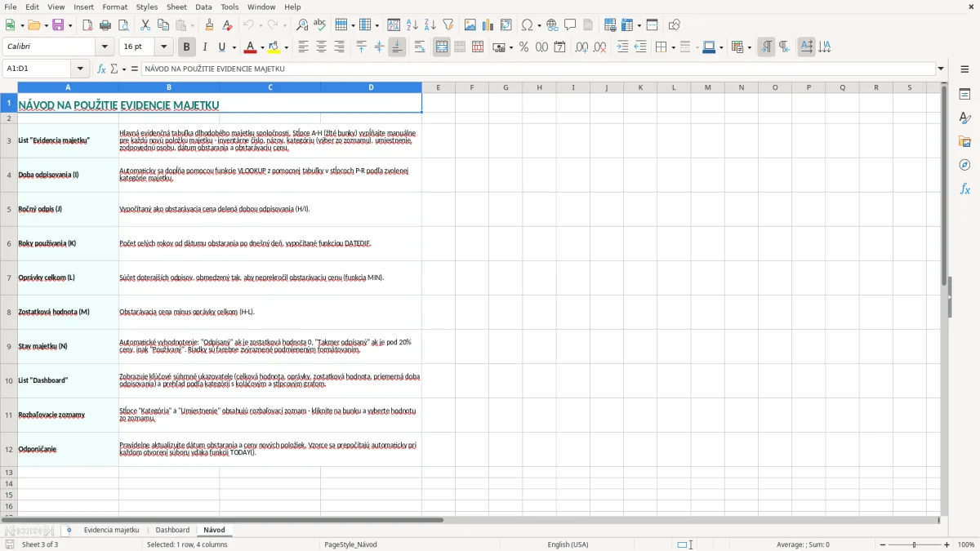Run the spelling check (abc icon)
The image size is (980, 551).
[320, 25]
